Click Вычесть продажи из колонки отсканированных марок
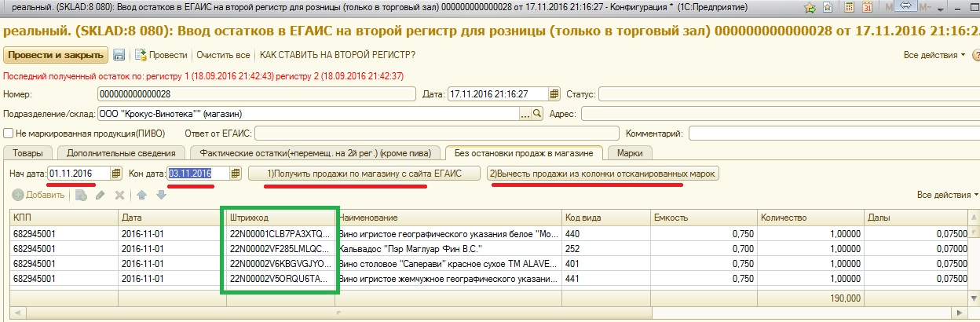This screenshot has height=322, width=980. 602,173
